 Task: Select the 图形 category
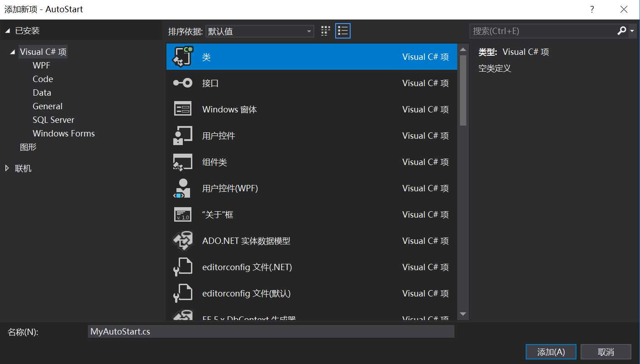tap(28, 147)
